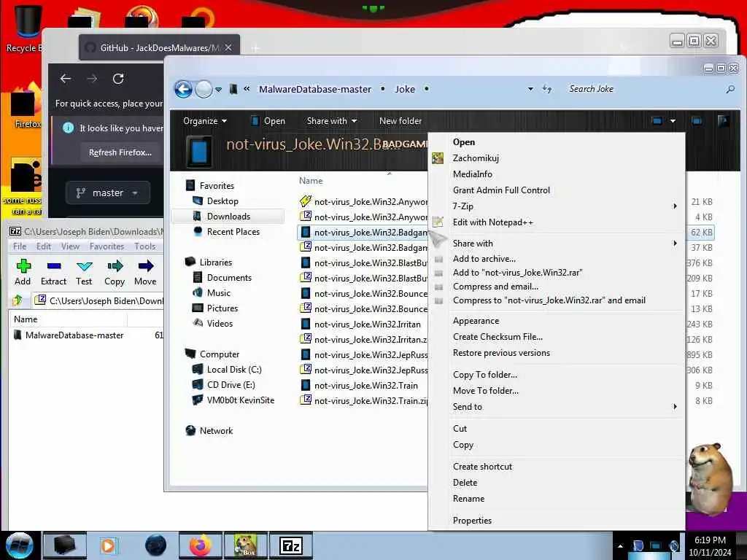Click the 7-Zip Copy button
The height and width of the screenshot is (560, 747).
point(115,273)
